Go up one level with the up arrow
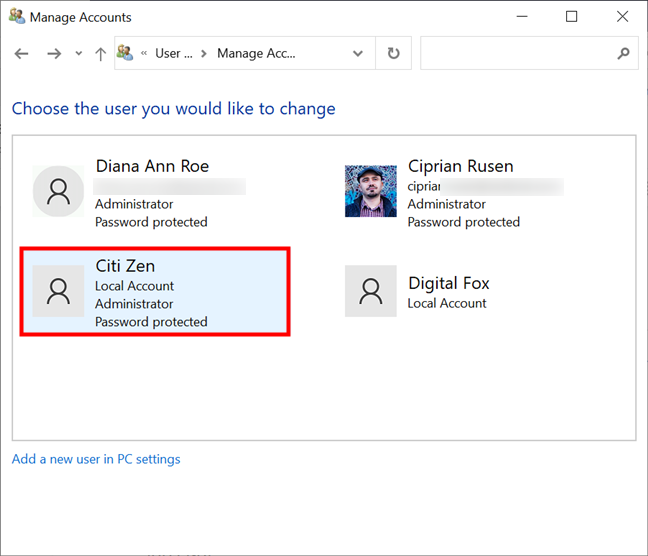The height and width of the screenshot is (556, 648). 100,54
